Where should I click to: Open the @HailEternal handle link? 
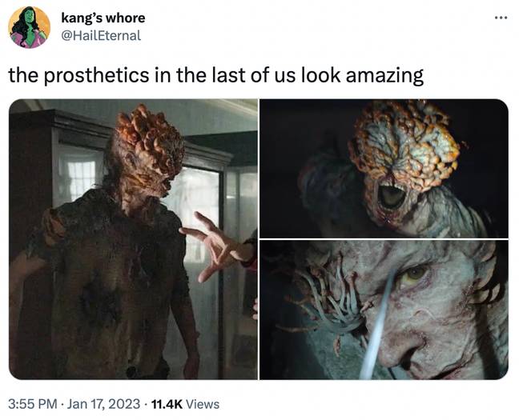(x=101, y=35)
